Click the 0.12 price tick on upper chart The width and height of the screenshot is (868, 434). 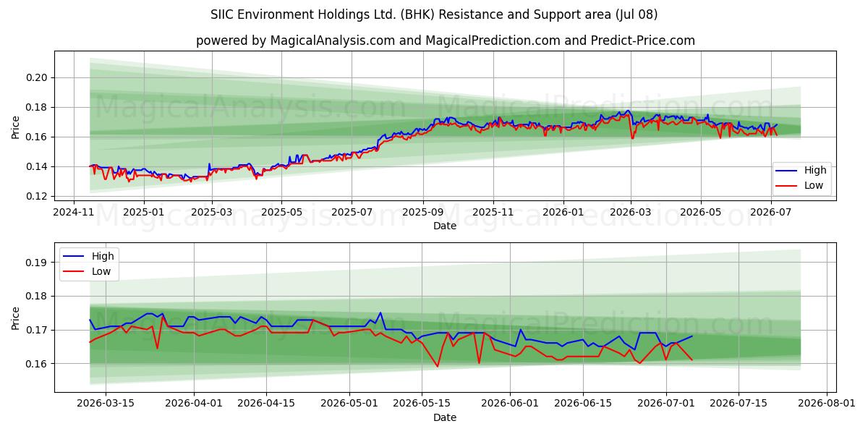click(37, 196)
